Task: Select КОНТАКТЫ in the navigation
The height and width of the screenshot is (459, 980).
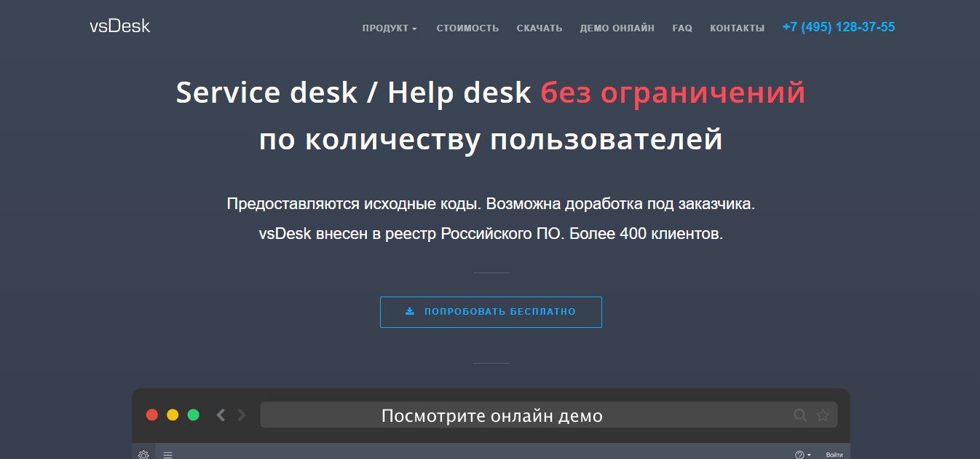Action: 737,28
